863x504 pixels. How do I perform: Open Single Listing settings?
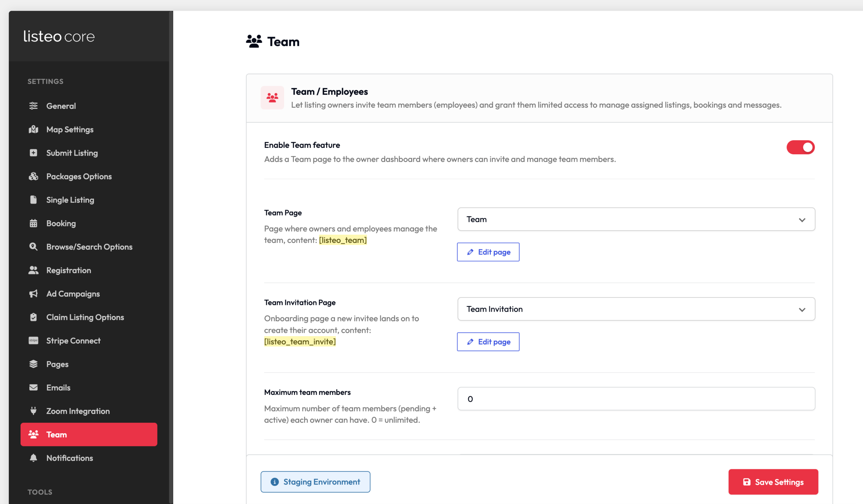coord(89,199)
